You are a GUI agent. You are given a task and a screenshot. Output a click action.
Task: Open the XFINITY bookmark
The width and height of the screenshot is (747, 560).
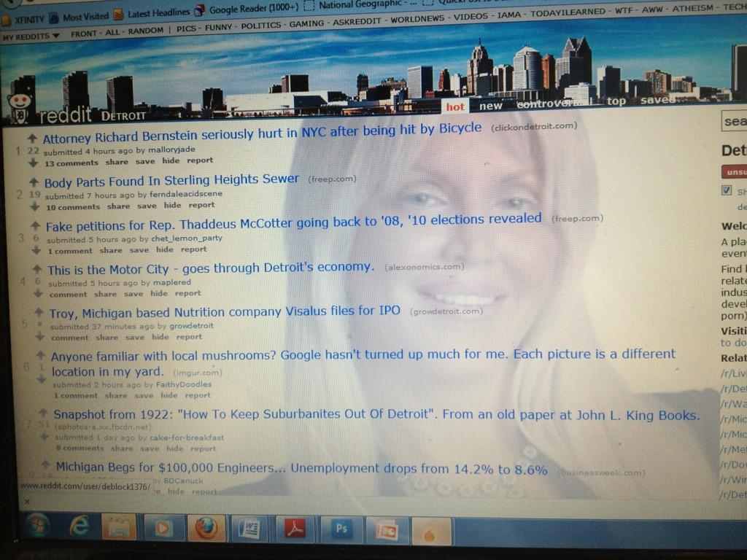point(24,20)
